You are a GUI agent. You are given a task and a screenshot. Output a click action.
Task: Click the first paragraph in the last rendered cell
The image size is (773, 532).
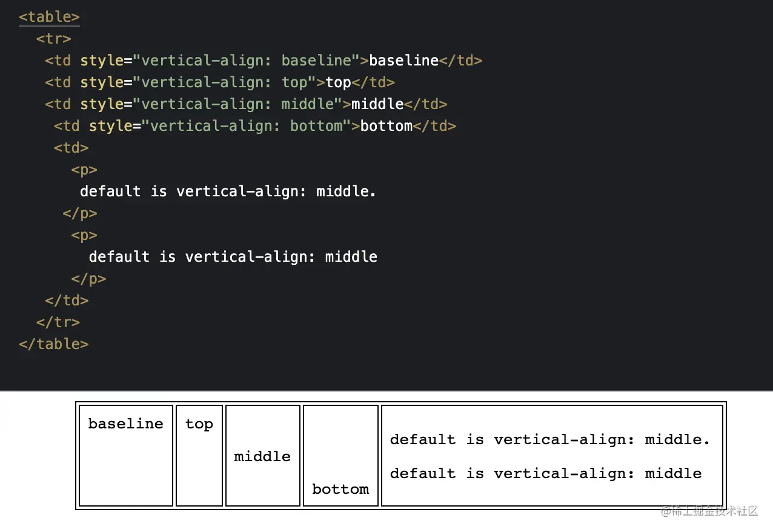click(x=549, y=439)
